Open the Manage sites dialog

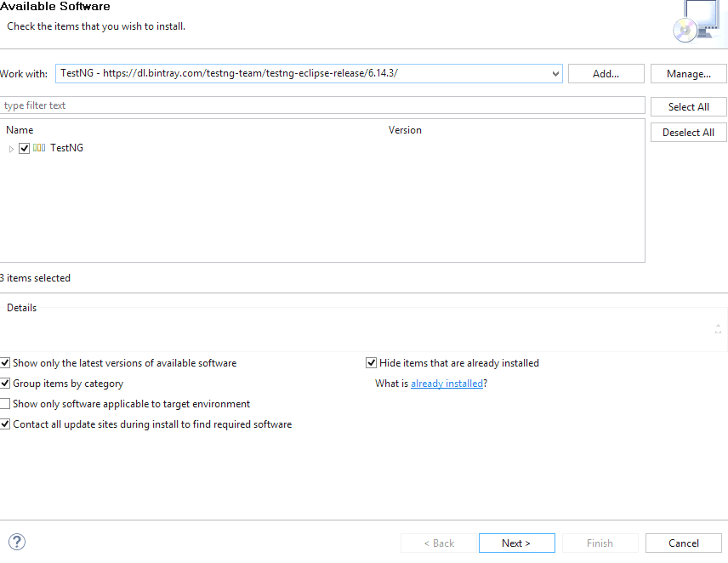688,73
